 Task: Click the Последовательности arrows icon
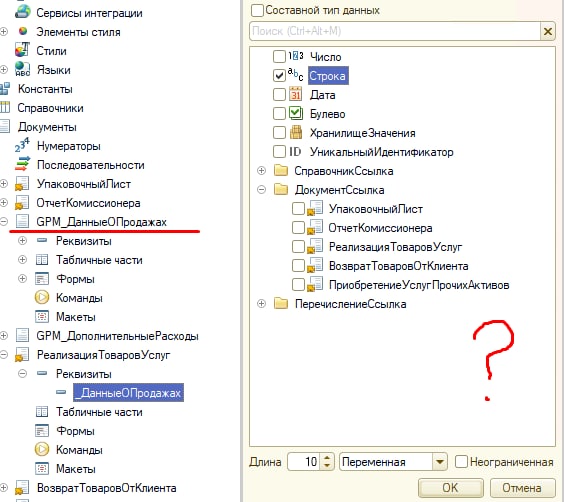(22, 164)
